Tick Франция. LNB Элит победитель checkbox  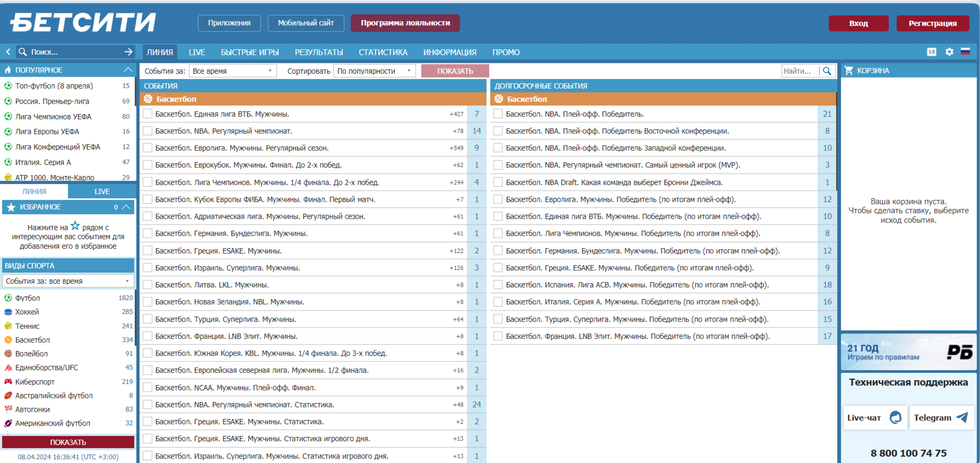[x=498, y=336]
